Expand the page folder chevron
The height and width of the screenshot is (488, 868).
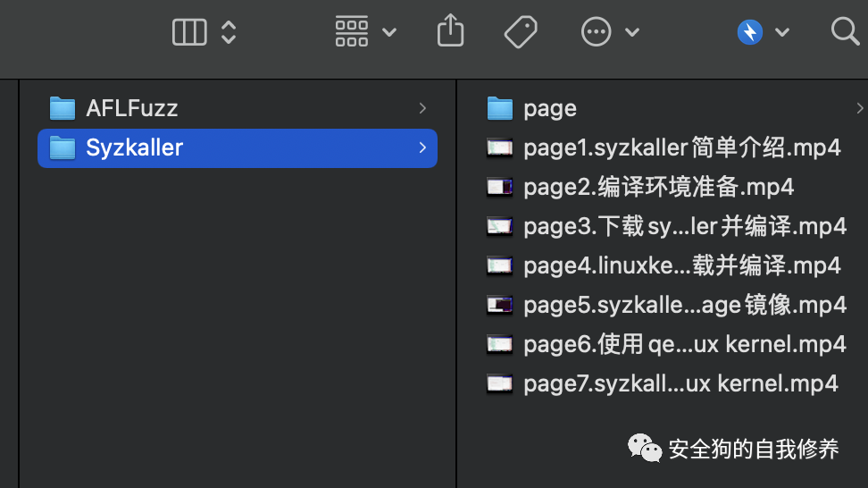(x=860, y=108)
